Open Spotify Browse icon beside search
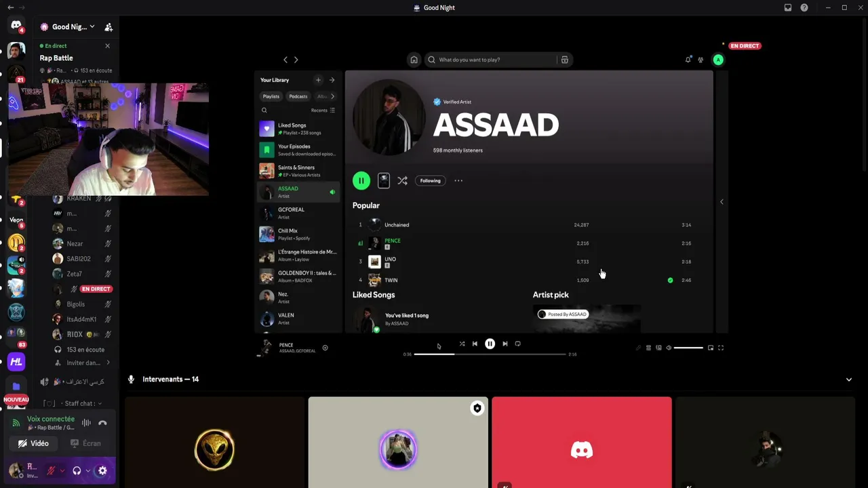This screenshot has height=488, width=868. tap(564, 60)
